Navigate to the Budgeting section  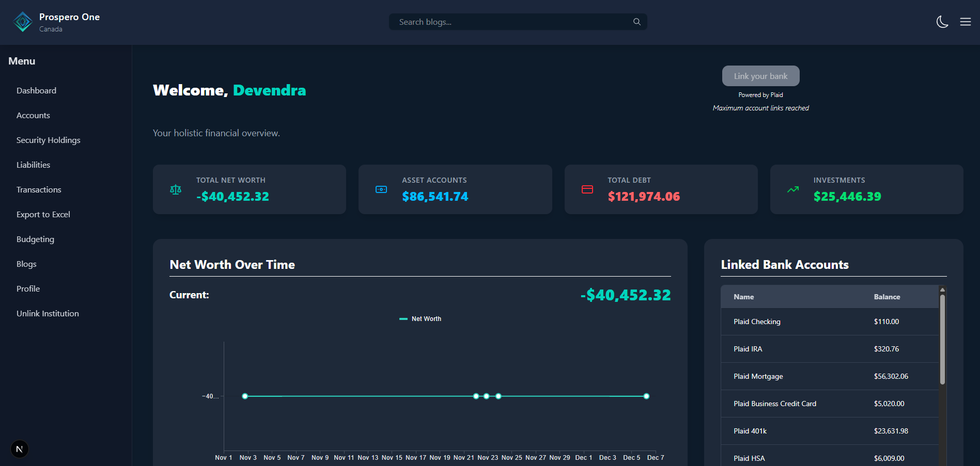click(35, 239)
